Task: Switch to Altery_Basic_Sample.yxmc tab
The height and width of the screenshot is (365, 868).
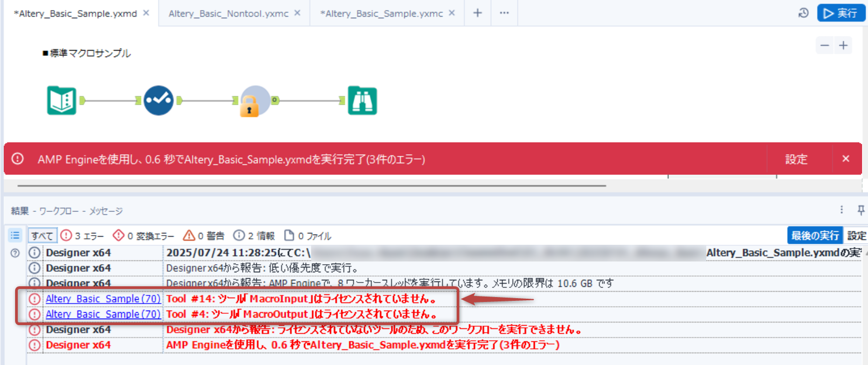Action: [x=382, y=13]
